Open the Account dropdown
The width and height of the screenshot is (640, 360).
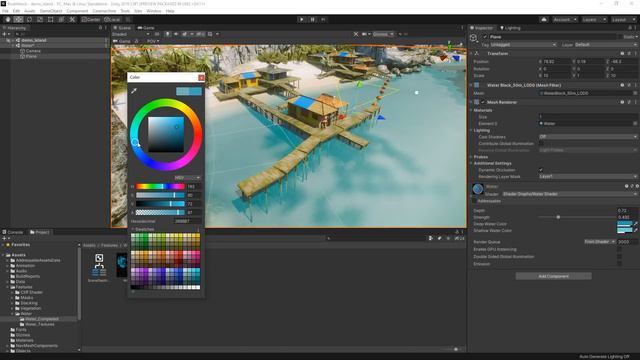point(565,19)
